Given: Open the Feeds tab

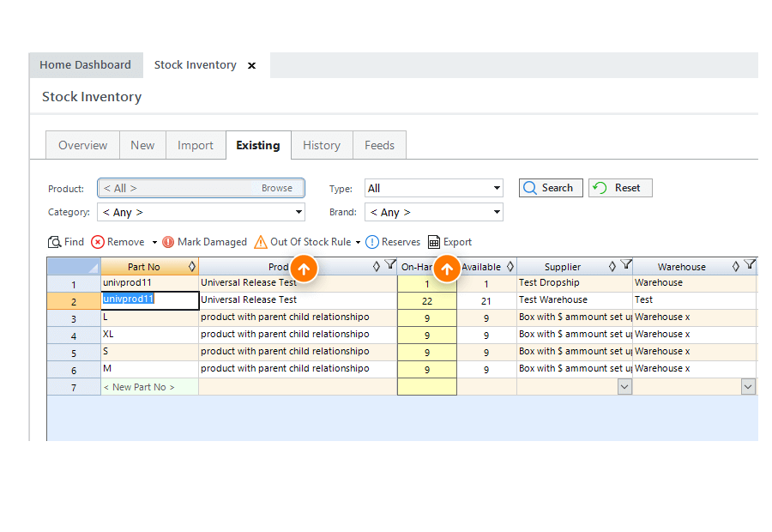Looking at the screenshot, I should (380, 145).
